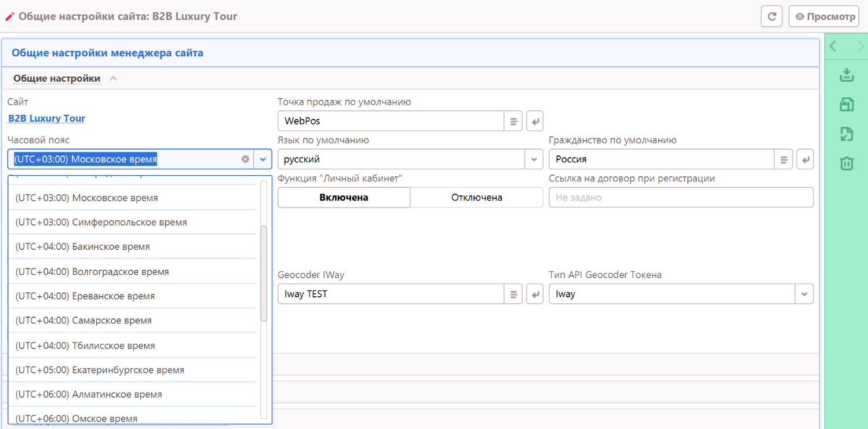Collapse the Общие настройки section

114,78
